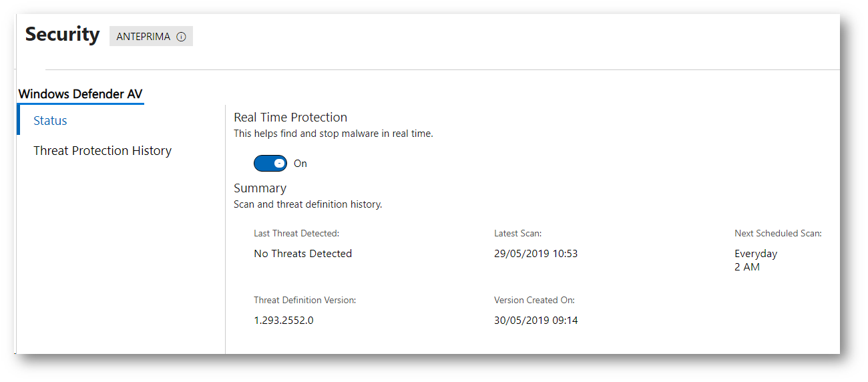Click the Last Threat Detected label
The height and width of the screenshot is (382, 868).
(296, 234)
